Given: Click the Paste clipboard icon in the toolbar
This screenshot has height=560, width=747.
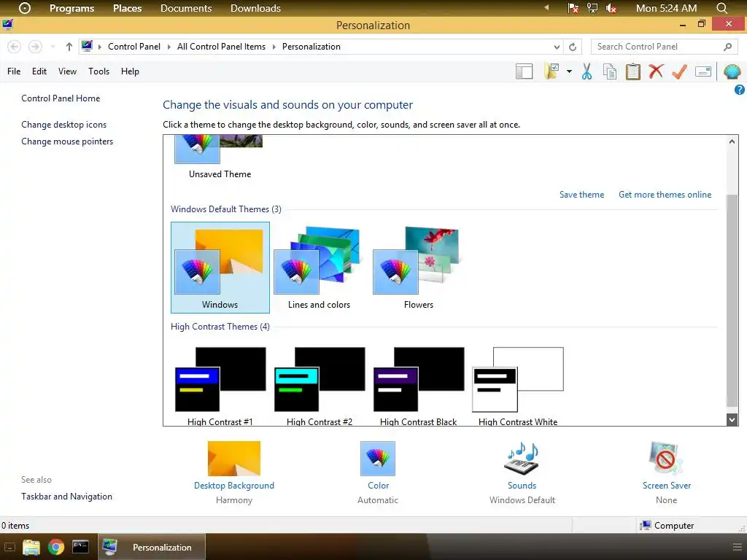Looking at the screenshot, I should pos(632,71).
